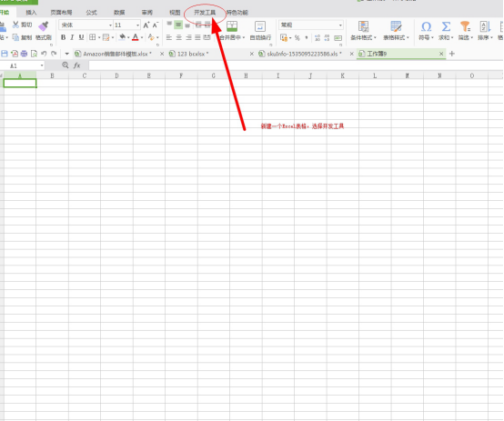Apply fill color bucket
The width and height of the screenshot is (504, 421).
(122, 37)
